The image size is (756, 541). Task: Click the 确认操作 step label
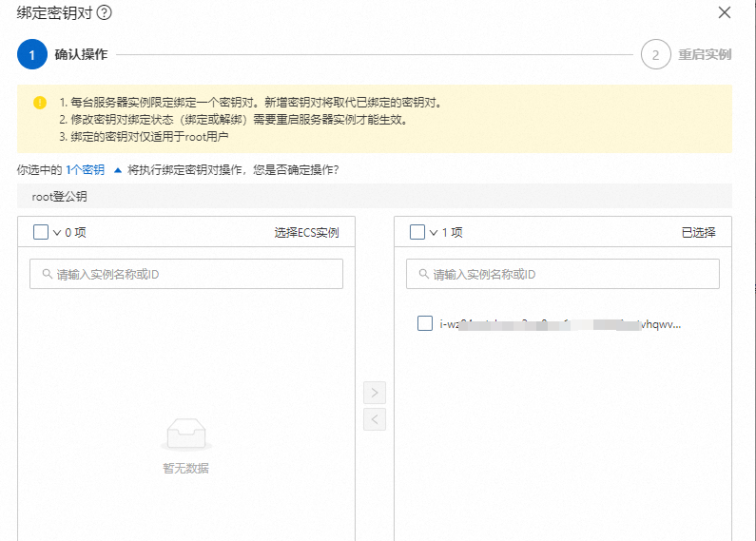pos(81,54)
